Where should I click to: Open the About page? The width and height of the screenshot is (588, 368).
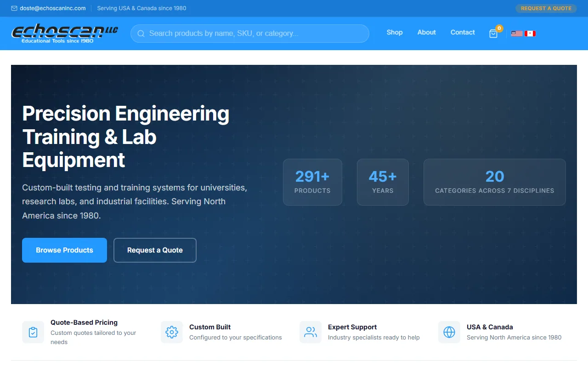427,32
